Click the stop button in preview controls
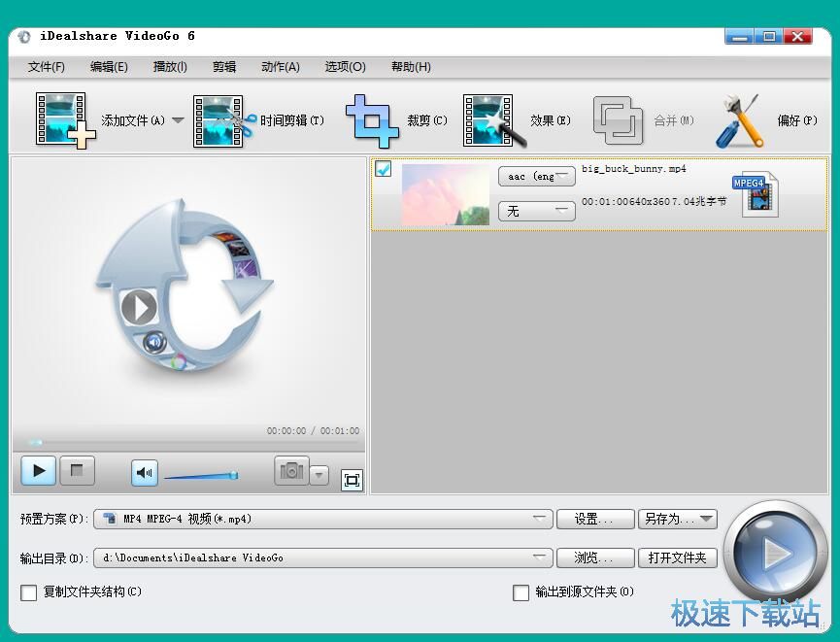 coord(77,471)
